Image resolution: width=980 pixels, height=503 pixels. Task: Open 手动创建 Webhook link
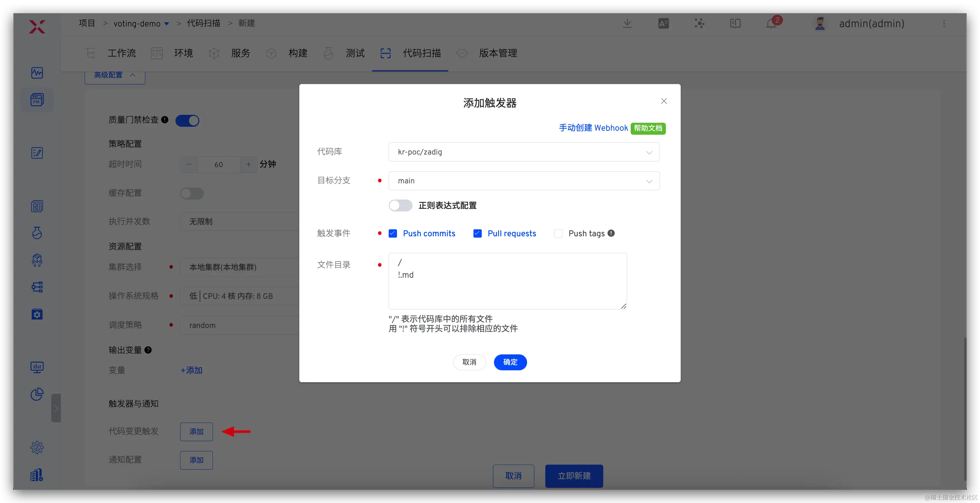click(593, 128)
